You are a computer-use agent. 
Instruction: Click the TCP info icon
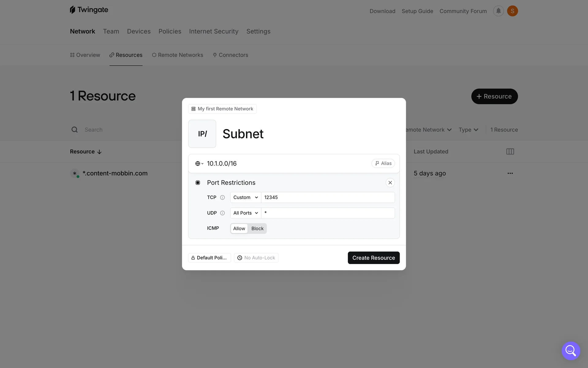point(222,197)
